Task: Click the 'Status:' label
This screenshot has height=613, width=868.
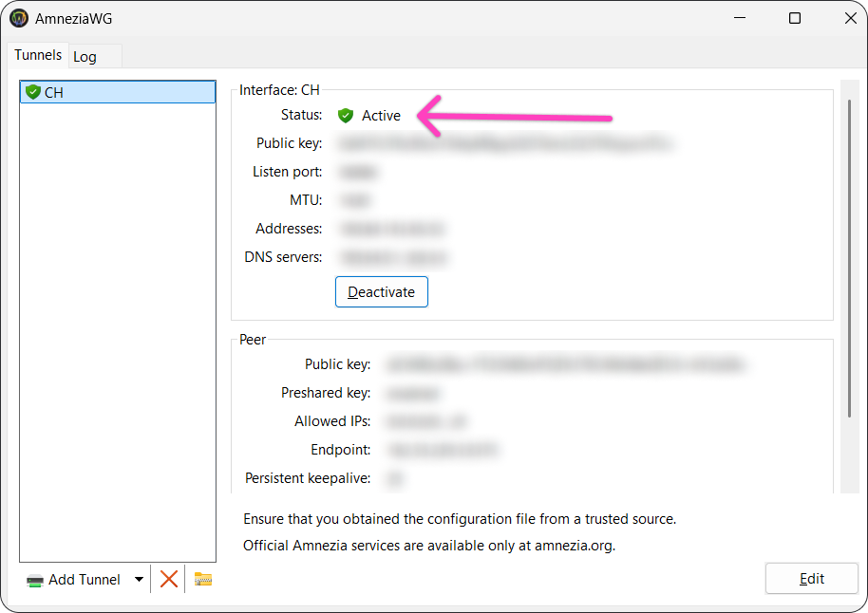Action: click(301, 115)
